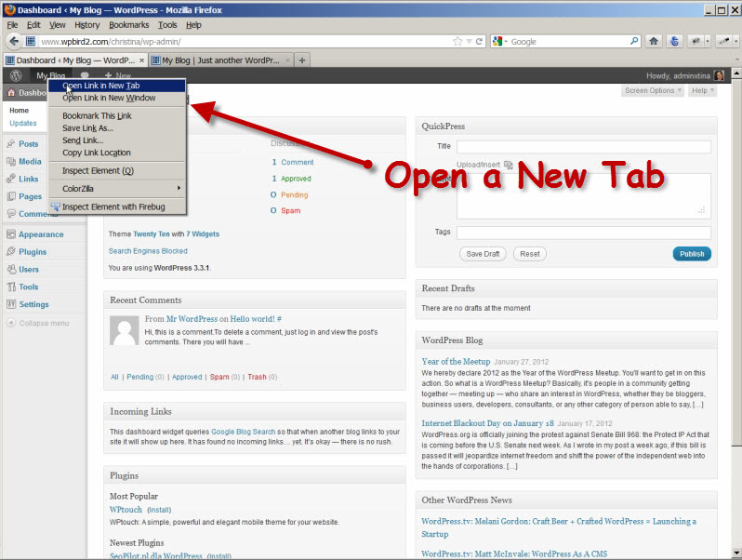Open the Tools menu in menu bar

click(x=167, y=25)
